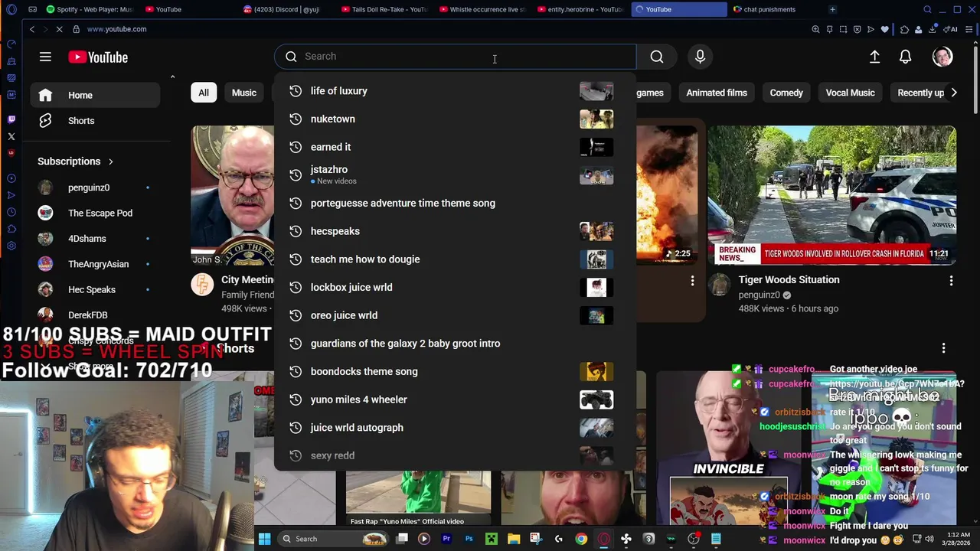Screen dimensions: 980x551
Task: Open Premiere Pro from the taskbar
Action: point(446,539)
